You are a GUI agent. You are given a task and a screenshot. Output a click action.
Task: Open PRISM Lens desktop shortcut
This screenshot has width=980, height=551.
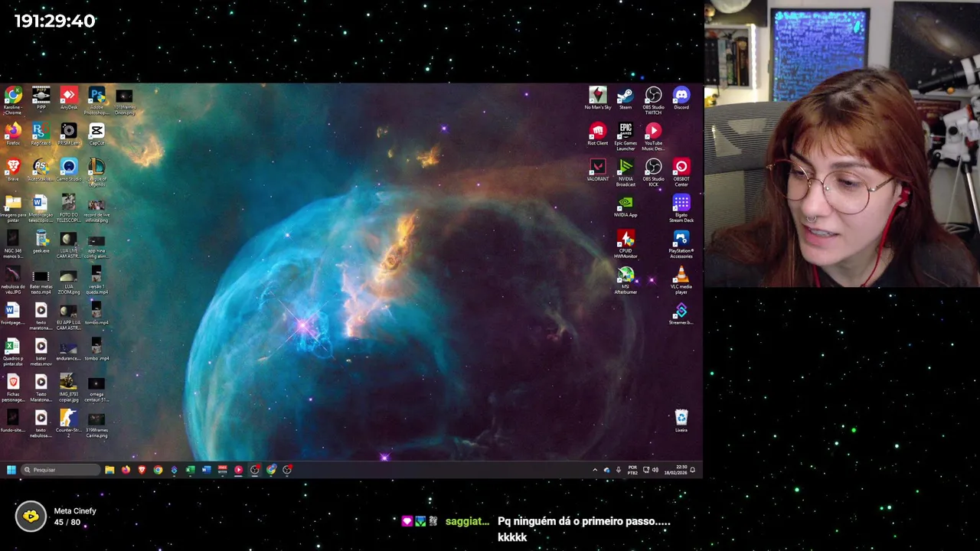69,134
